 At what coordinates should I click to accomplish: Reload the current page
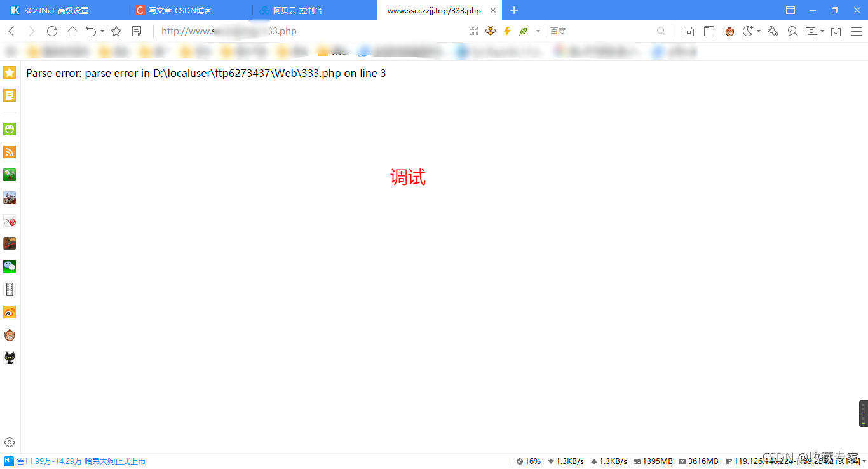[52, 31]
